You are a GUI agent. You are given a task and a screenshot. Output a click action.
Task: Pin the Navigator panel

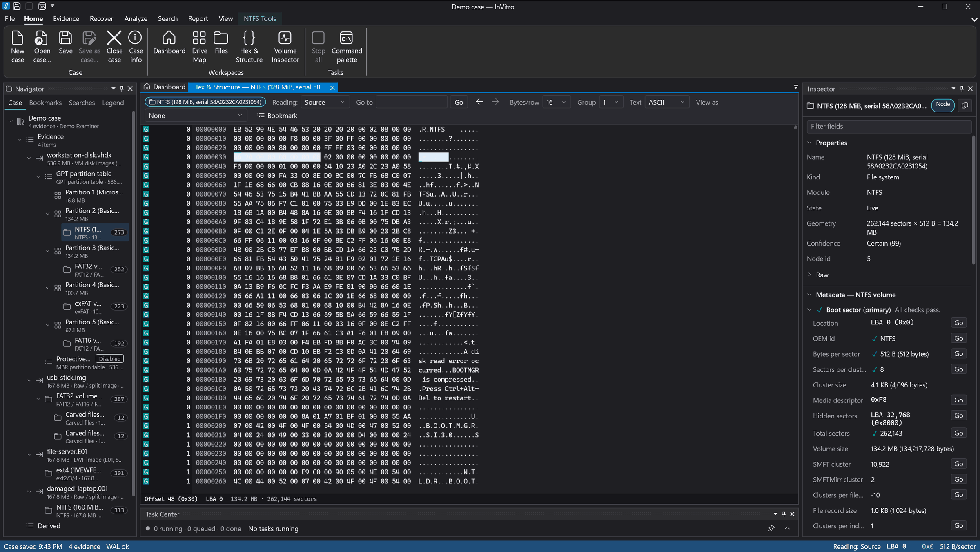click(122, 89)
